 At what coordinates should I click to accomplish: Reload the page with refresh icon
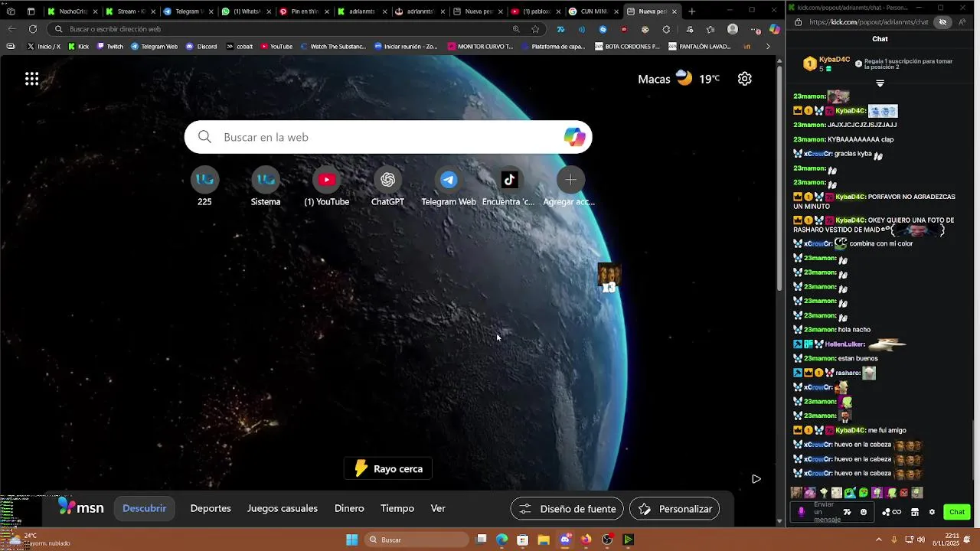click(32, 29)
